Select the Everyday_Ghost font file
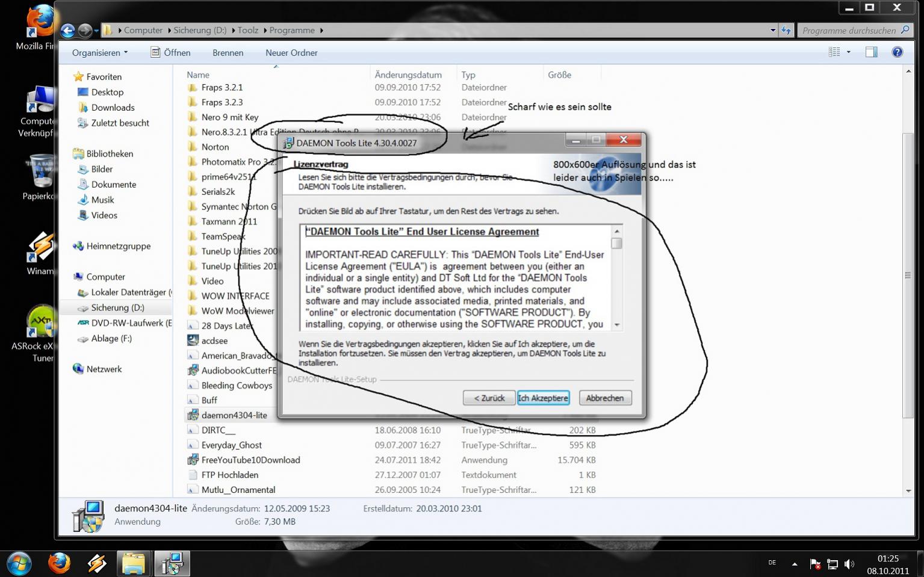 coord(231,445)
